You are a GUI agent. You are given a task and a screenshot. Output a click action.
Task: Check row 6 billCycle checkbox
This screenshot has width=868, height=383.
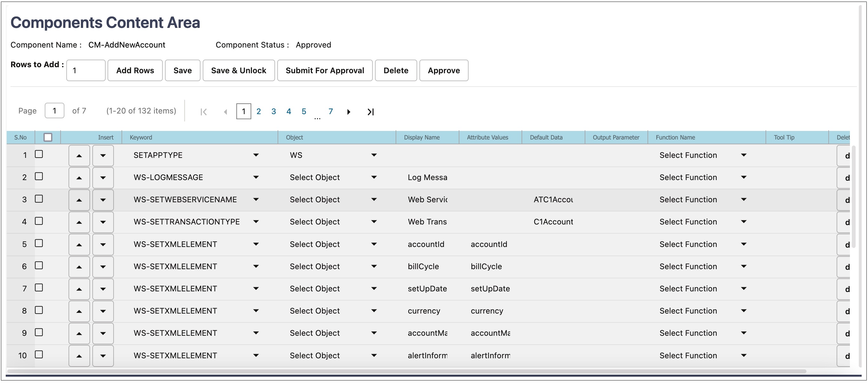pyautogui.click(x=39, y=266)
